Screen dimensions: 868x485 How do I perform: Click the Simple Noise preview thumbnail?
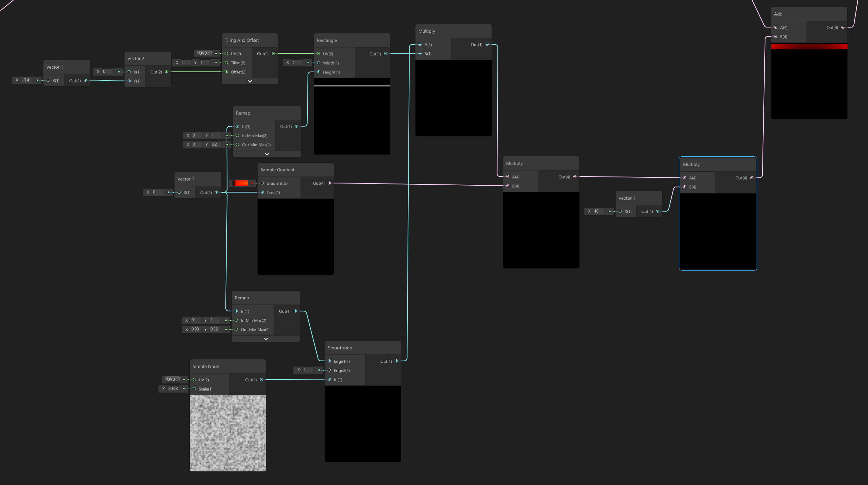(x=228, y=433)
